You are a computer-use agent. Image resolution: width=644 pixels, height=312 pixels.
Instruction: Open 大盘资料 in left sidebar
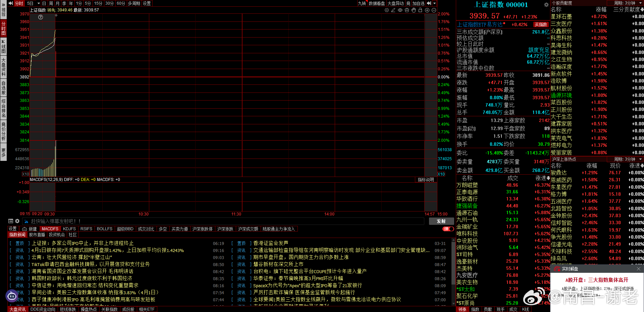3,67
